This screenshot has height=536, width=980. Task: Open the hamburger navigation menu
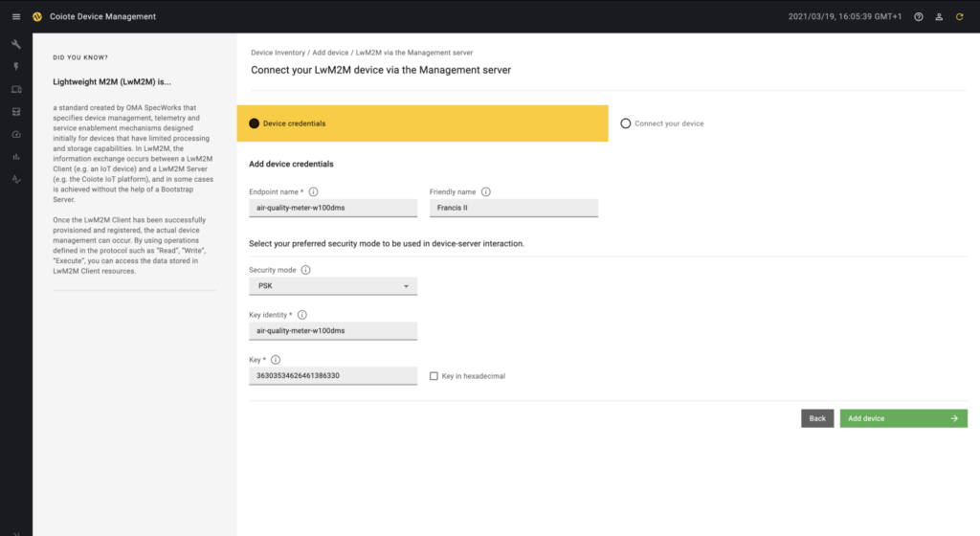click(15, 16)
